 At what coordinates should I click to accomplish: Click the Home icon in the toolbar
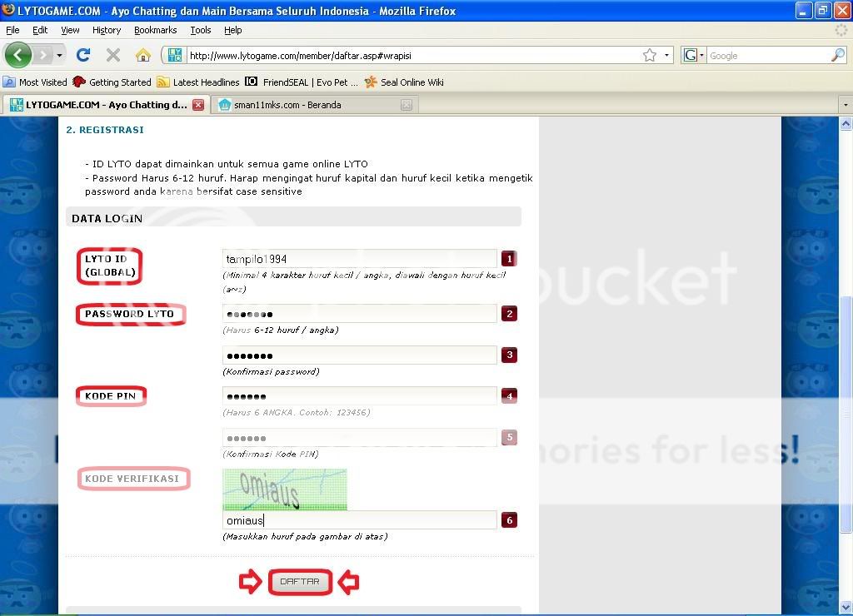[x=143, y=56]
